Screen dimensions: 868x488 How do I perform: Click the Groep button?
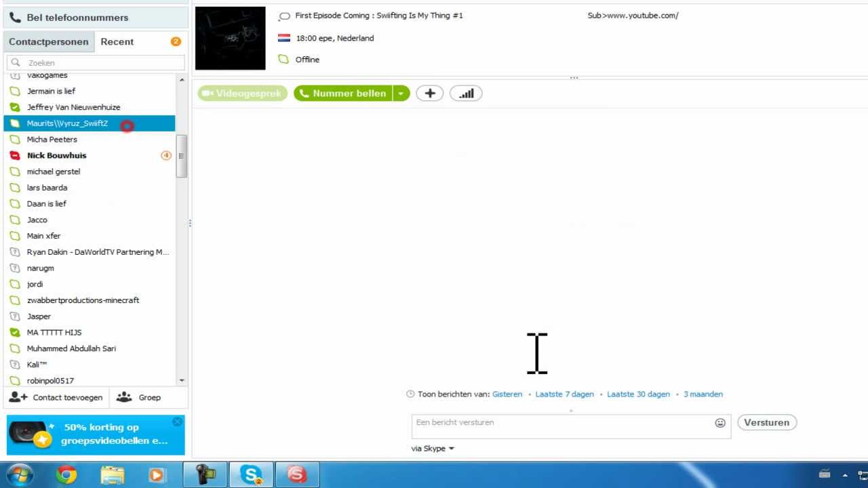[x=138, y=397]
